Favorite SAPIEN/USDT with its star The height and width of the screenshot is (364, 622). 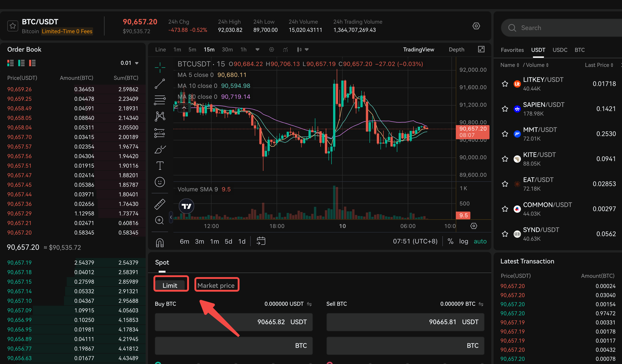click(505, 109)
